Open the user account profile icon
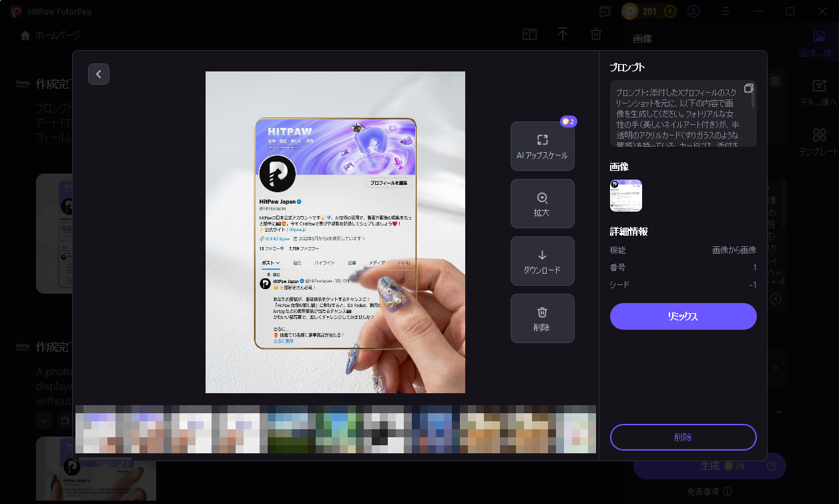The image size is (839, 504). click(693, 11)
